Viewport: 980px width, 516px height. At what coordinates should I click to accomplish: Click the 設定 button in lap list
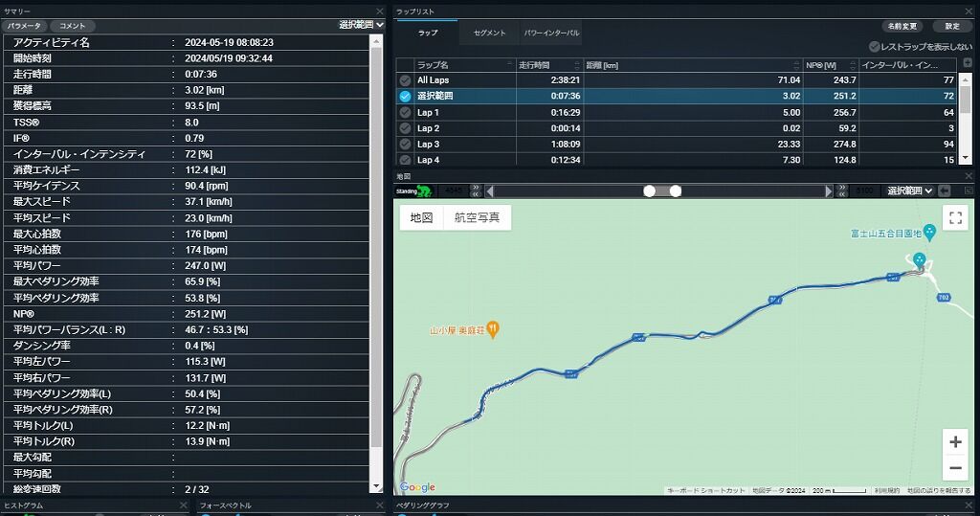pos(952,26)
